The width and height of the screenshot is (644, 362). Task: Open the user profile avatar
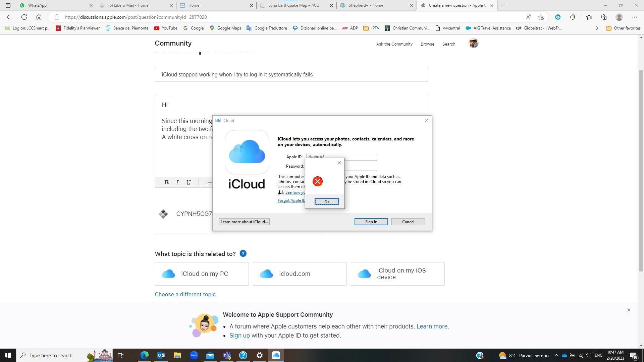pyautogui.click(x=473, y=44)
